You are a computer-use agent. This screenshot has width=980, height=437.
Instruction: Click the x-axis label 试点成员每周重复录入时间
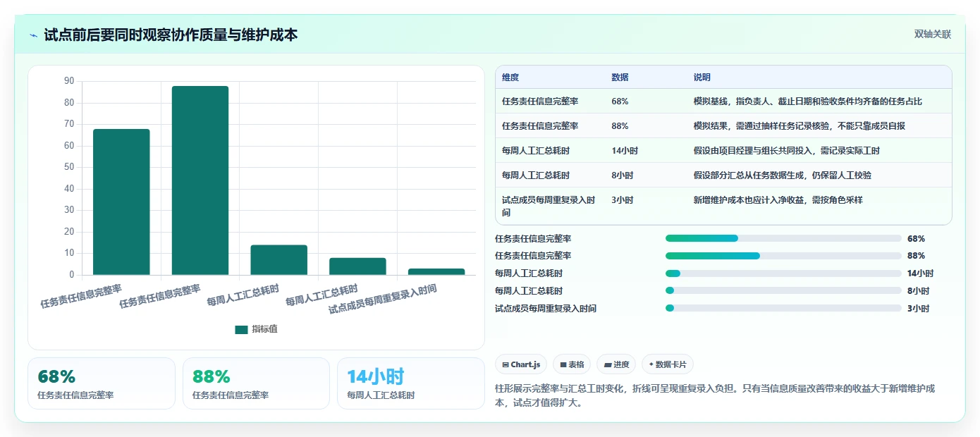[383, 299]
